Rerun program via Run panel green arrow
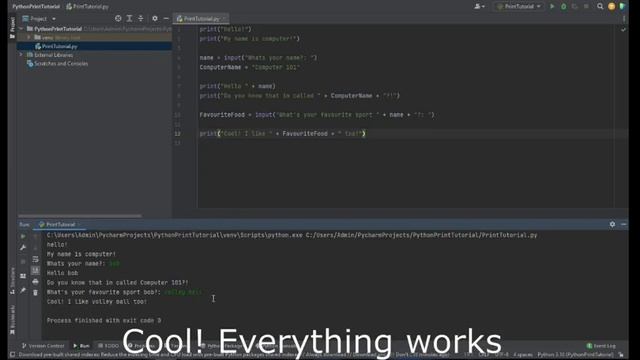Image resolution: width=640 pixels, height=360 pixels. (23, 236)
